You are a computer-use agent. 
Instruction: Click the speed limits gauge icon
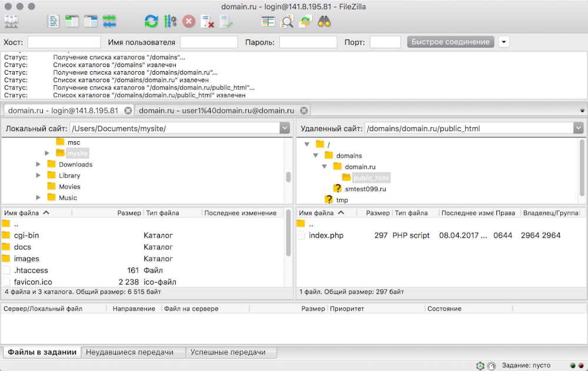tap(492, 366)
